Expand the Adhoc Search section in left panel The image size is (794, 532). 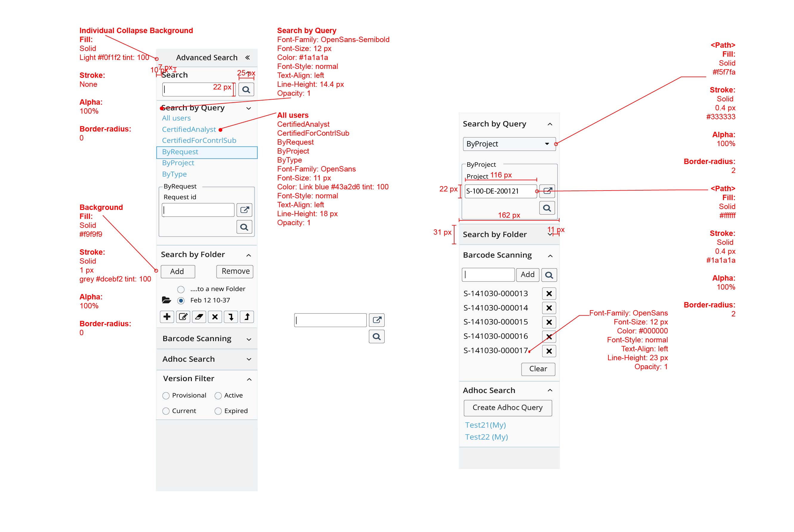coord(249,359)
